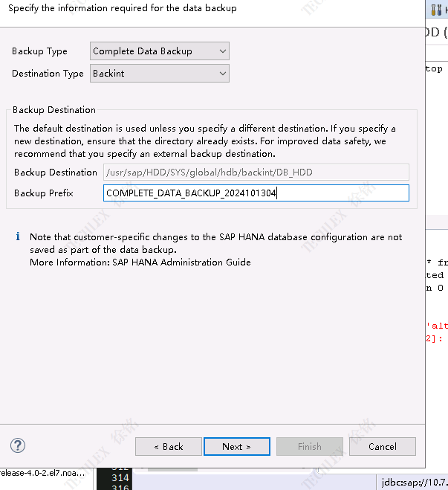Cancel the data backup wizard
The image size is (448, 490).
point(382,446)
